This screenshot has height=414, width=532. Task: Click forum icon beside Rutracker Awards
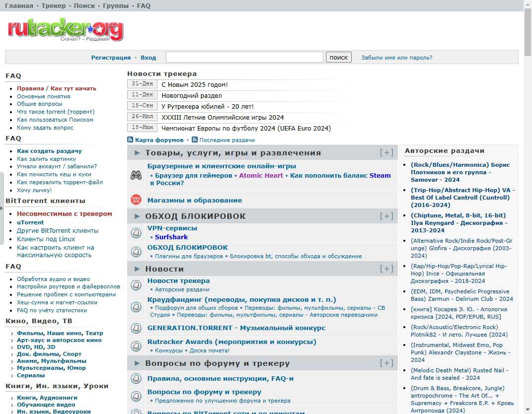tap(136, 345)
